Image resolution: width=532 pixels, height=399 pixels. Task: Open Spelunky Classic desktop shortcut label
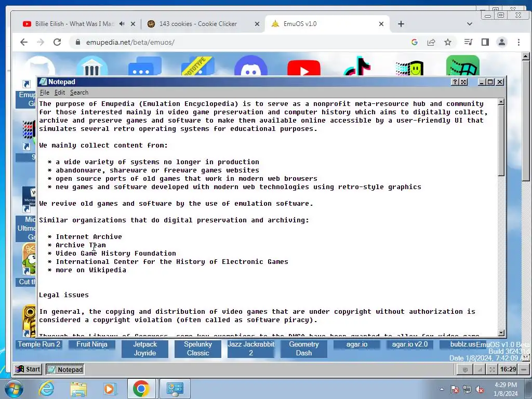[198, 349]
